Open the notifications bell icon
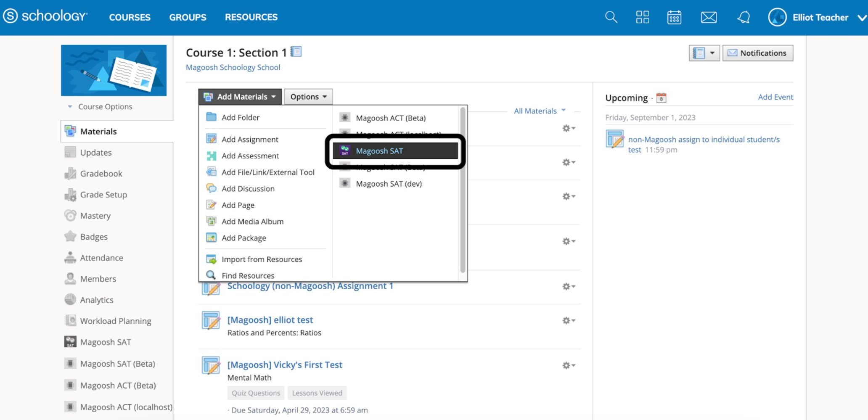This screenshot has height=420, width=868. (744, 17)
